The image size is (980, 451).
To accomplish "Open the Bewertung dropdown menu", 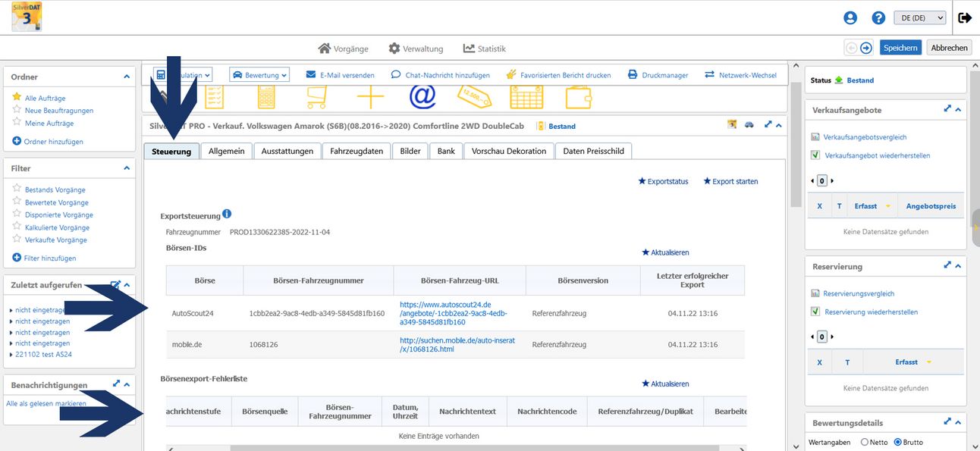I will pos(259,75).
